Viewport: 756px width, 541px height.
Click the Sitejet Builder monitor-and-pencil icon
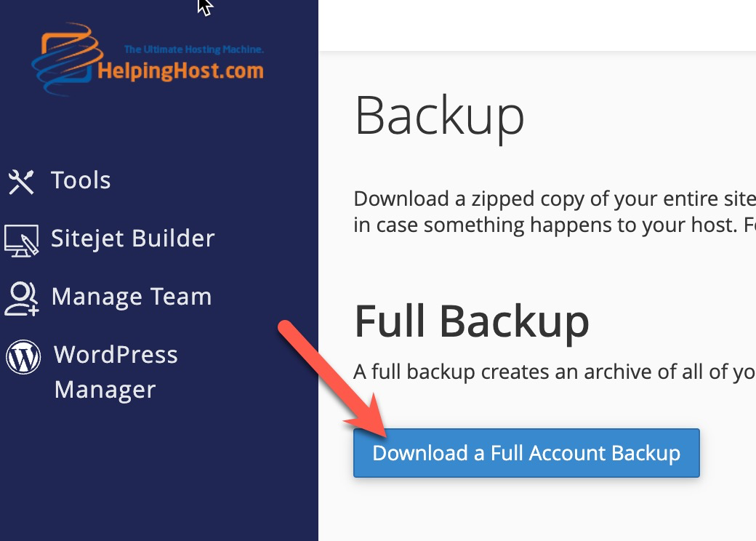click(x=22, y=241)
